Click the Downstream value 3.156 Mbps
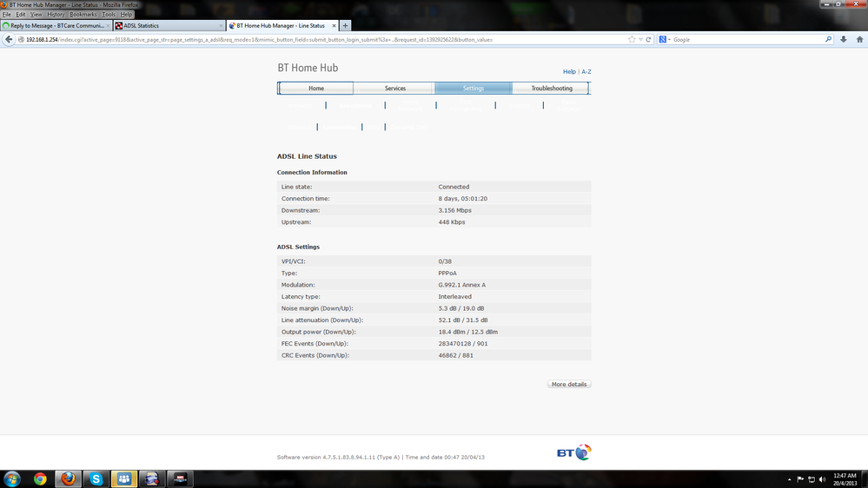868x488 pixels. (455, 210)
